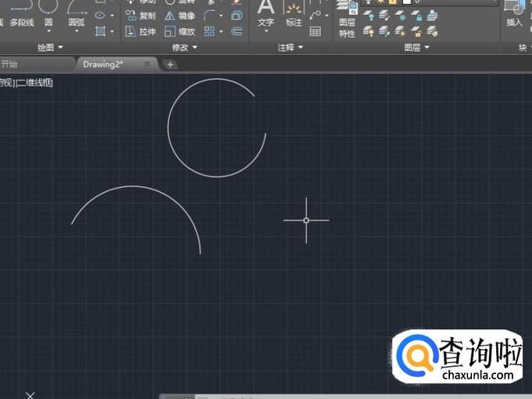The width and height of the screenshot is (532, 399).
Task: Choose the Mirror (镜像) tool
Action: point(180,16)
